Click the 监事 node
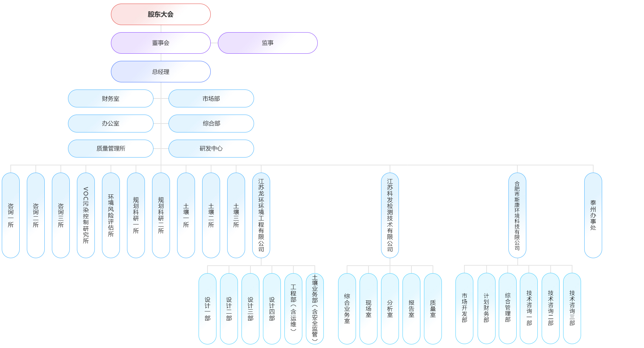 point(268,43)
